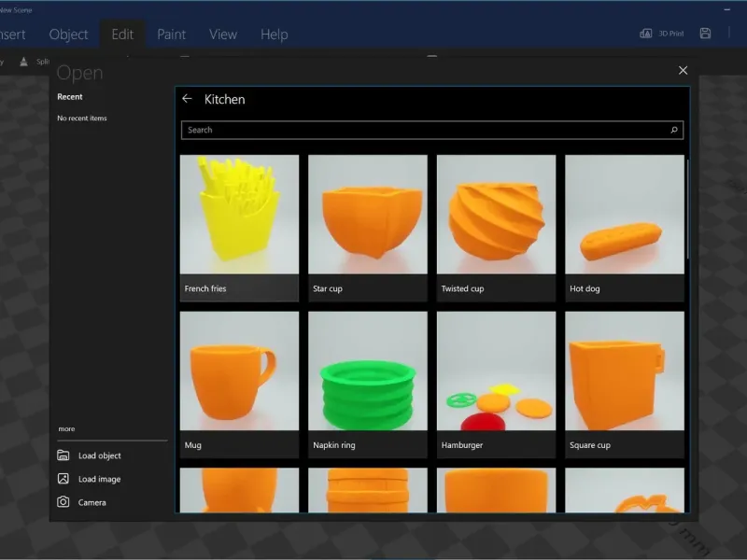This screenshot has height=560, width=747.
Task: Select the Square cup model thumbnail
Action: [624, 371]
